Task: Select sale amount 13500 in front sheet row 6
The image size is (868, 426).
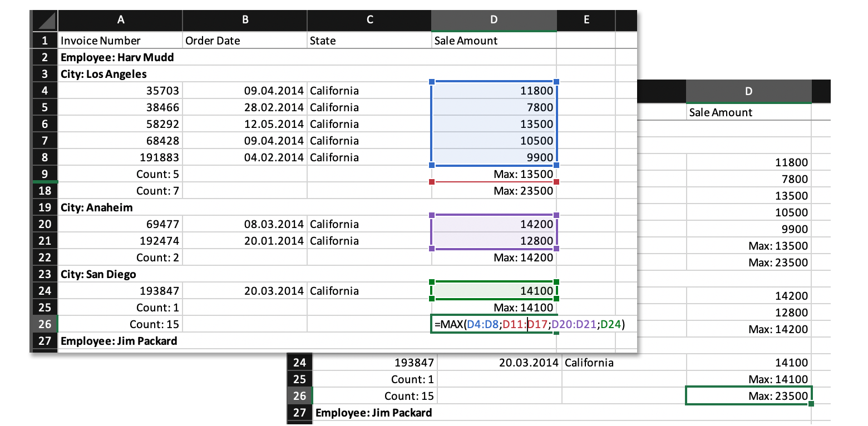Action: pos(494,124)
